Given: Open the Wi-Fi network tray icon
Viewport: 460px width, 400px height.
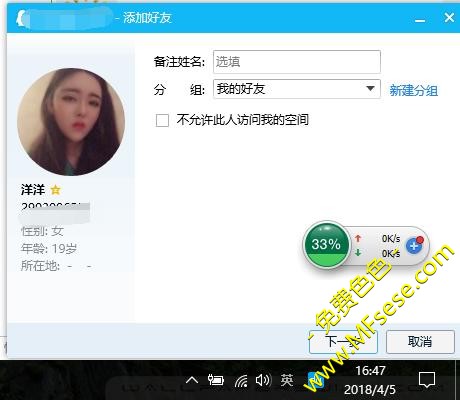Looking at the screenshot, I should (241, 380).
